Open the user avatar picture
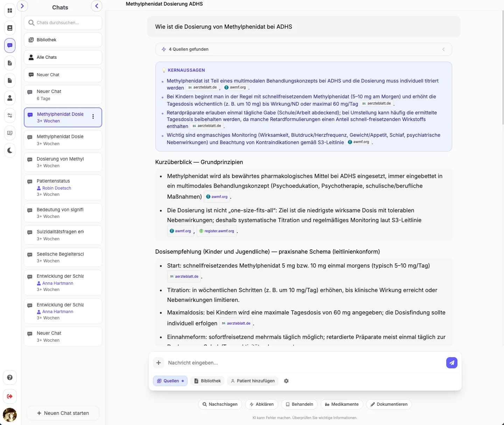The width and height of the screenshot is (504, 425). 10,415
